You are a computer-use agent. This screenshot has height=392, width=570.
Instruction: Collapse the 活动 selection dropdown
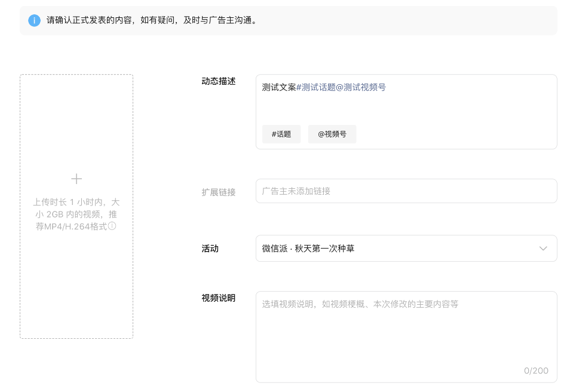click(543, 249)
